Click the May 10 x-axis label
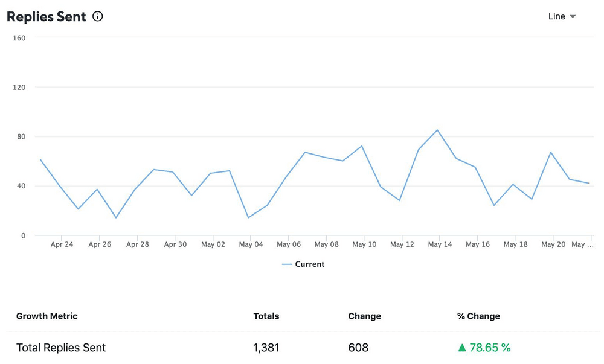 pos(364,244)
